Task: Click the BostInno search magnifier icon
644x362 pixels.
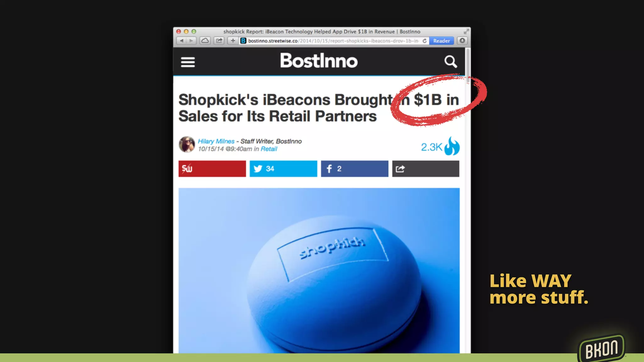Action: tap(451, 62)
